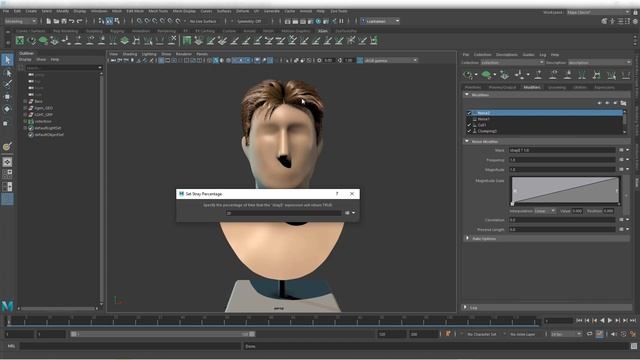Open the Generate menu
Image resolution: width=640 pixels, height=360 pixels.
272,11
